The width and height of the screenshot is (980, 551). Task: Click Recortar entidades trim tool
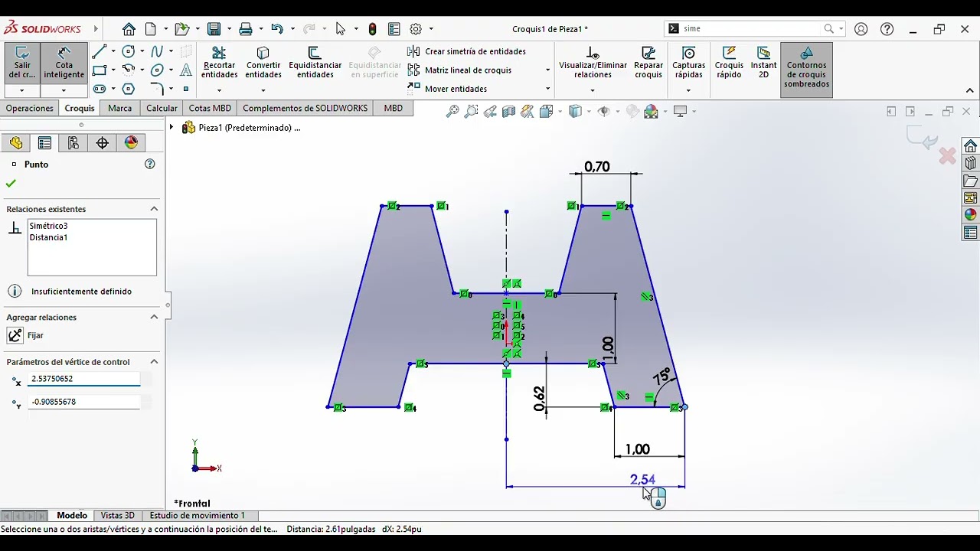tap(219, 62)
